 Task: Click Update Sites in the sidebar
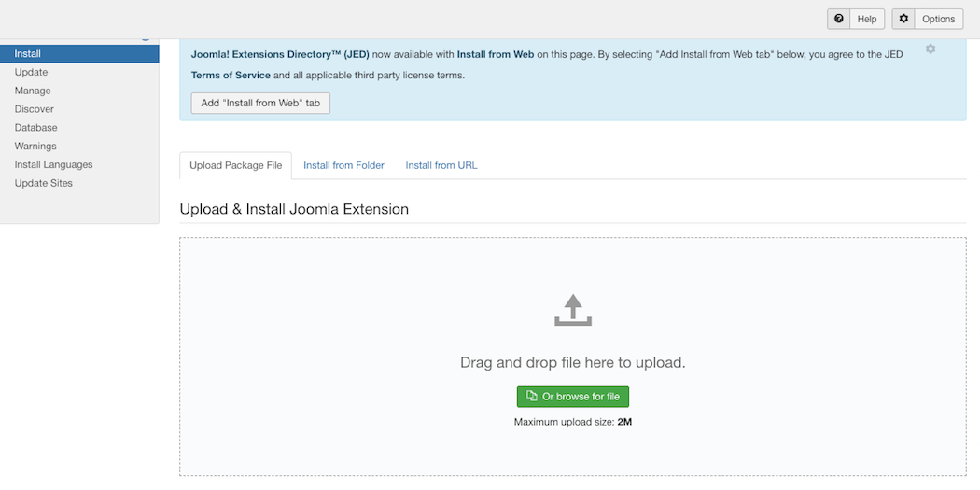pyautogui.click(x=43, y=184)
